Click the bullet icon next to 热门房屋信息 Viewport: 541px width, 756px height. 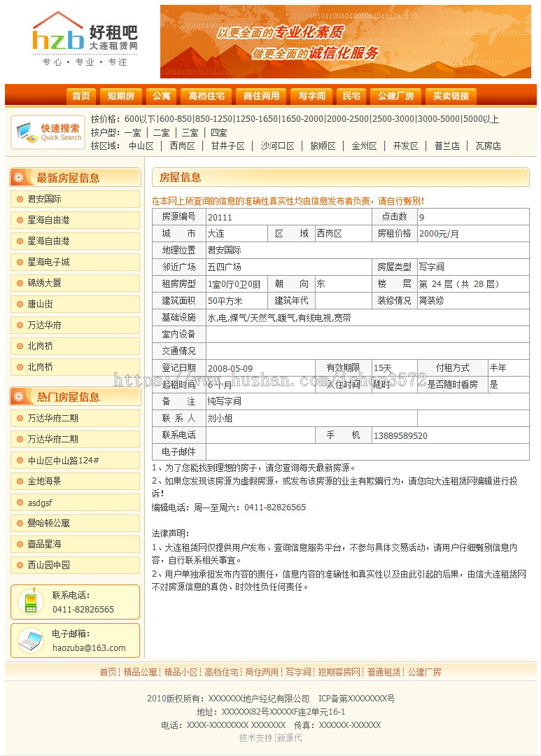pyautogui.click(x=18, y=396)
